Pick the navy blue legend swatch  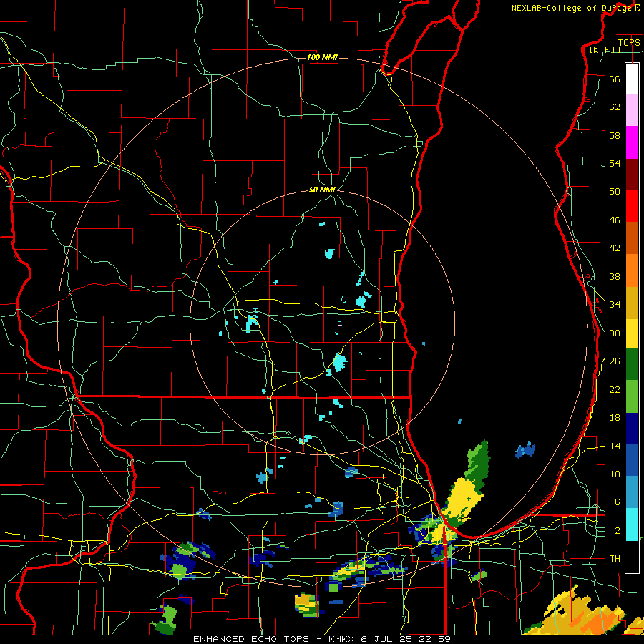tap(632, 429)
